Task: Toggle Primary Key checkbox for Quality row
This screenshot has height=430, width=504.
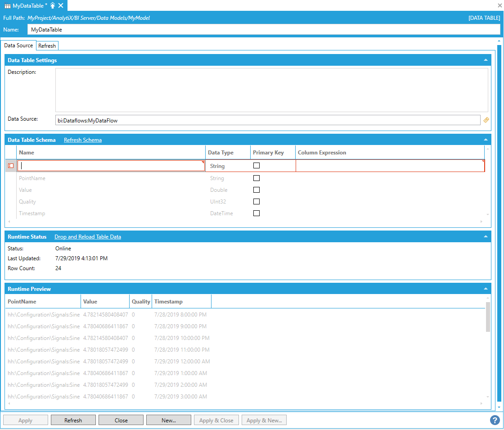Action: (x=256, y=202)
